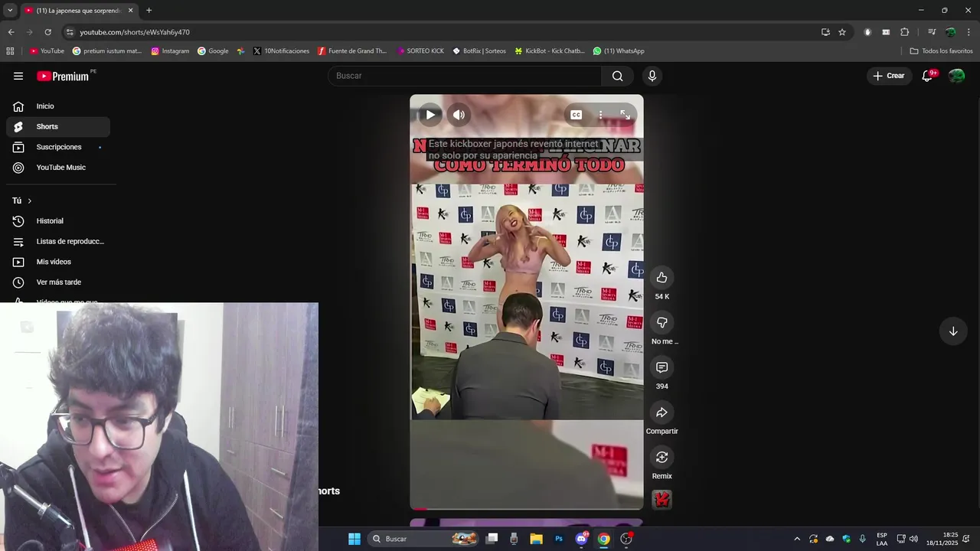Open media controls music icon
This screenshot has width=980, height=551.
pos(932,32)
